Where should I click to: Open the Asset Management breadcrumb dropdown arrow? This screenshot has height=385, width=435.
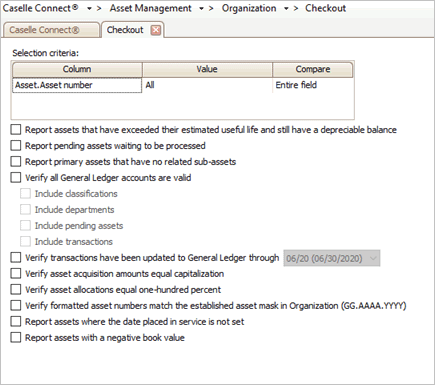pos(201,9)
